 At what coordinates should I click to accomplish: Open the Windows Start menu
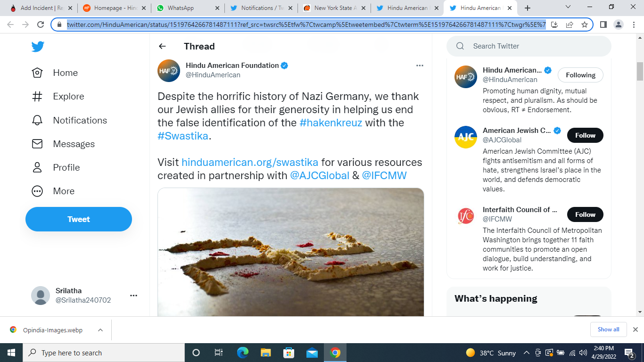pos(11,353)
